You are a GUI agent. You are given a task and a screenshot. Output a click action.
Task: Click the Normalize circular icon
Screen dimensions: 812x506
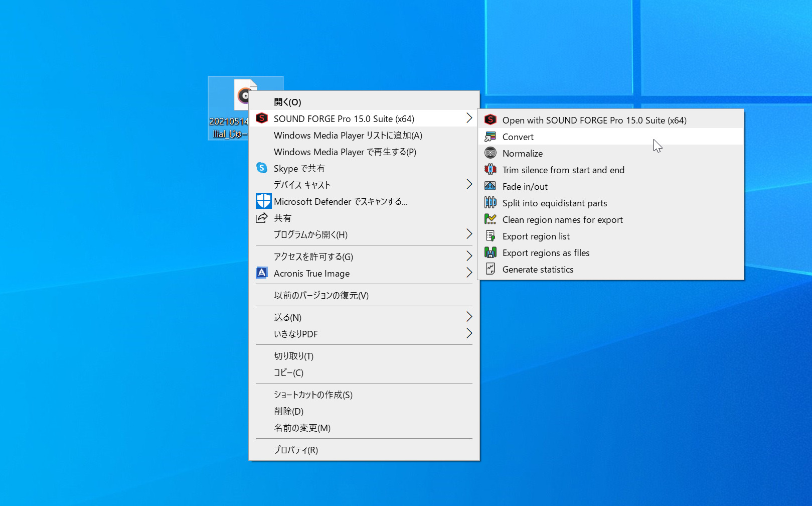(x=491, y=153)
